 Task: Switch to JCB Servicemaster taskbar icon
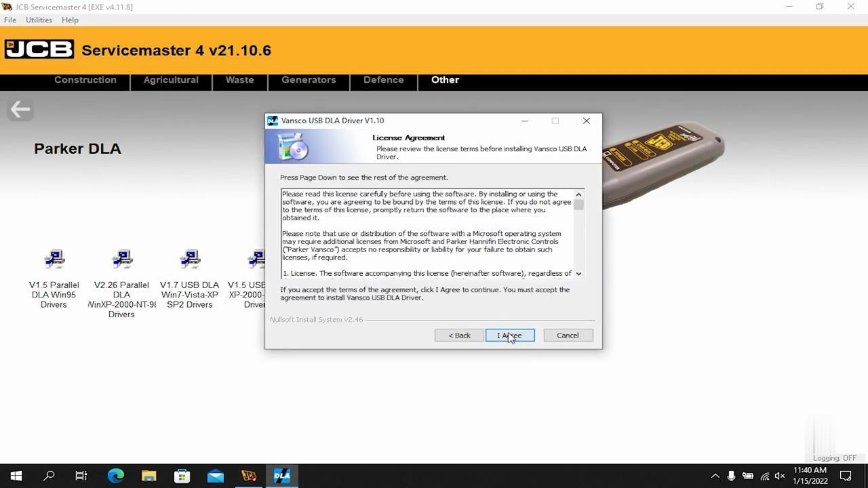[x=249, y=476]
